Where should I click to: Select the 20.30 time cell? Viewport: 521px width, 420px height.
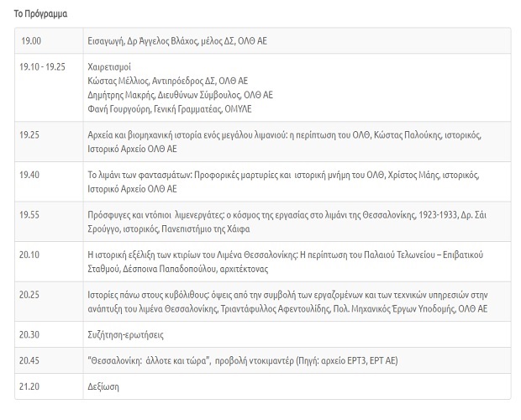[30, 334]
